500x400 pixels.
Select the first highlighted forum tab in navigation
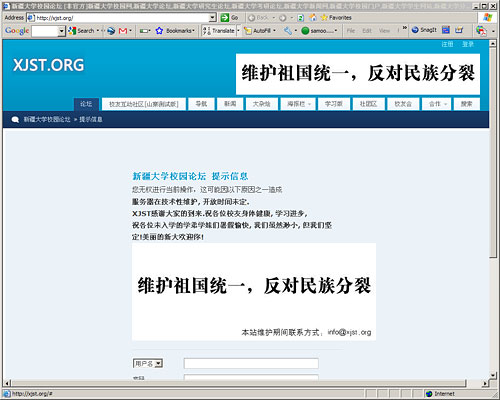86,104
